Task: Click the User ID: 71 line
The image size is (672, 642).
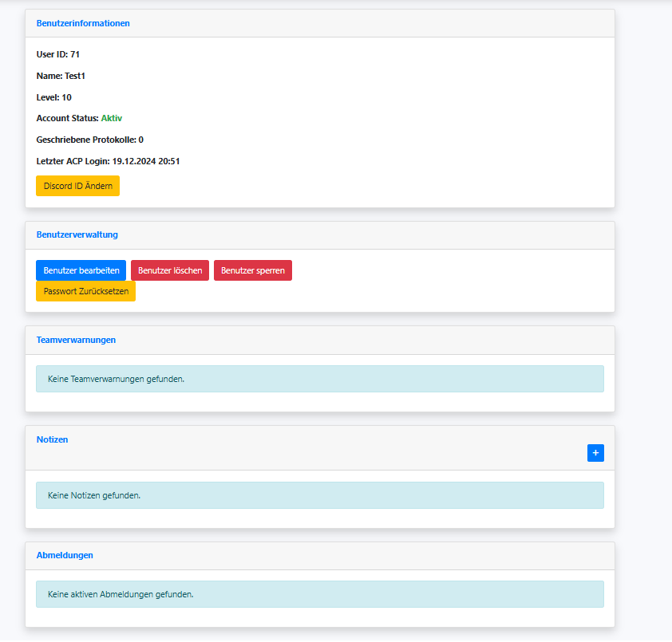Action: click(x=58, y=54)
